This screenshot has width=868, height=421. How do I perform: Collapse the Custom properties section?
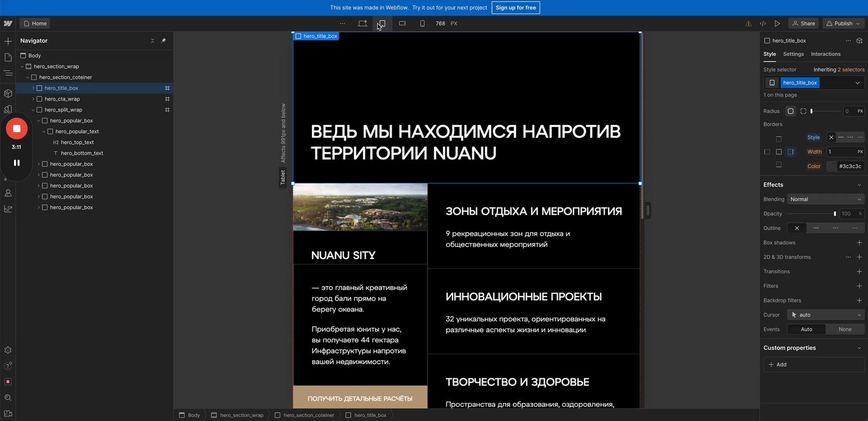859,348
